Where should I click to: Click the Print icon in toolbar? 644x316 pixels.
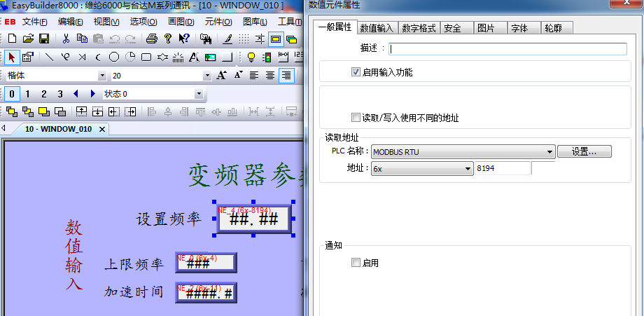(x=152, y=39)
